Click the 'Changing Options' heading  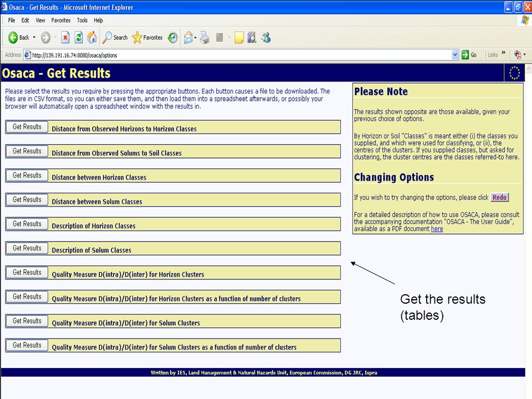tap(394, 177)
